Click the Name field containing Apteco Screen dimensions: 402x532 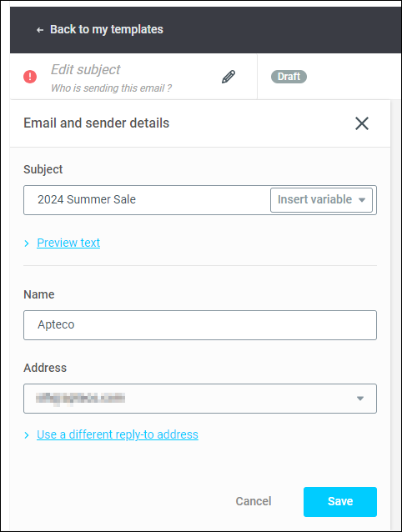pos(200,325)
